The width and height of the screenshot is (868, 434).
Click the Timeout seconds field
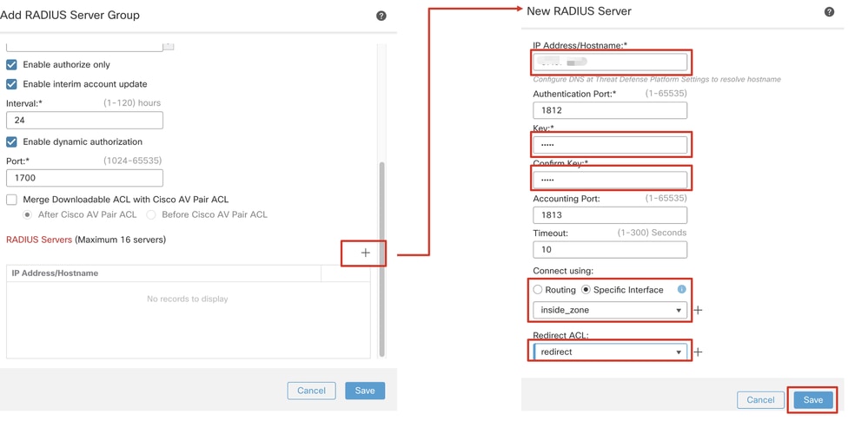coord(610,250)
